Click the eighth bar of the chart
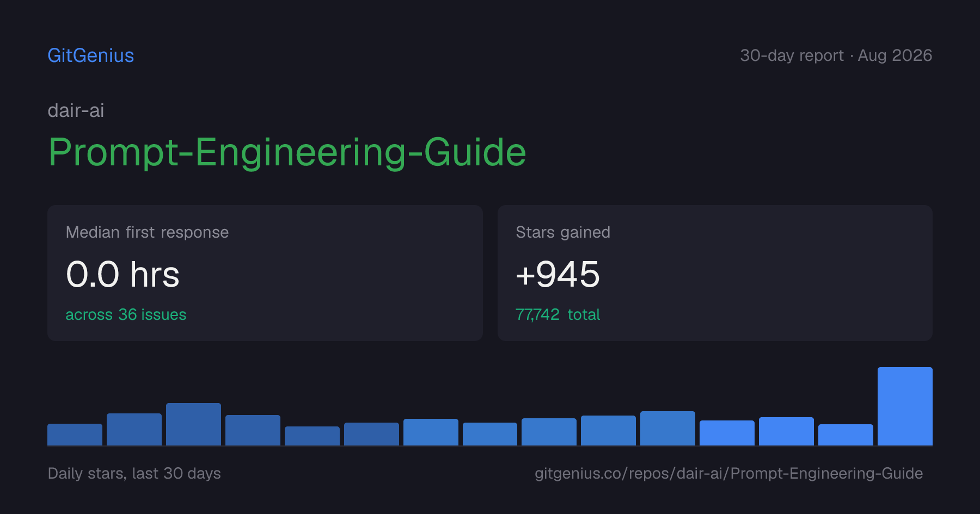Image resolution: width=980 pixels, height=514 pixels. click(x=490, y=434)
